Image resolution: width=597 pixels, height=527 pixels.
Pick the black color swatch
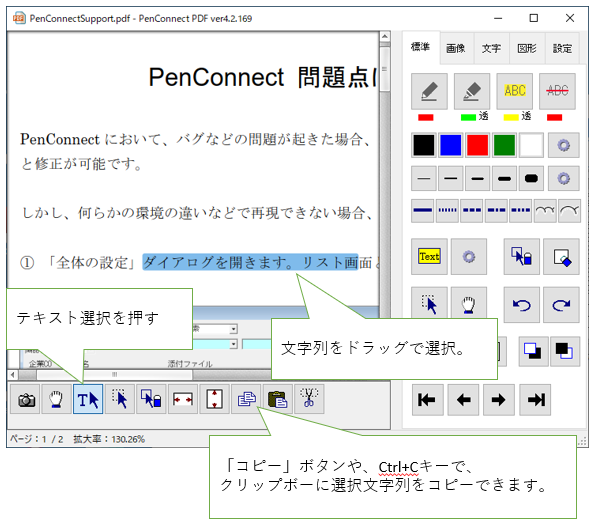point(424,145)
